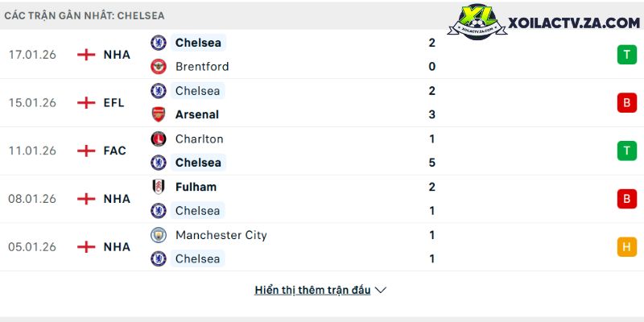Click the Arsenal club crest
Viewport: 644px width, 322px height.
159,114
